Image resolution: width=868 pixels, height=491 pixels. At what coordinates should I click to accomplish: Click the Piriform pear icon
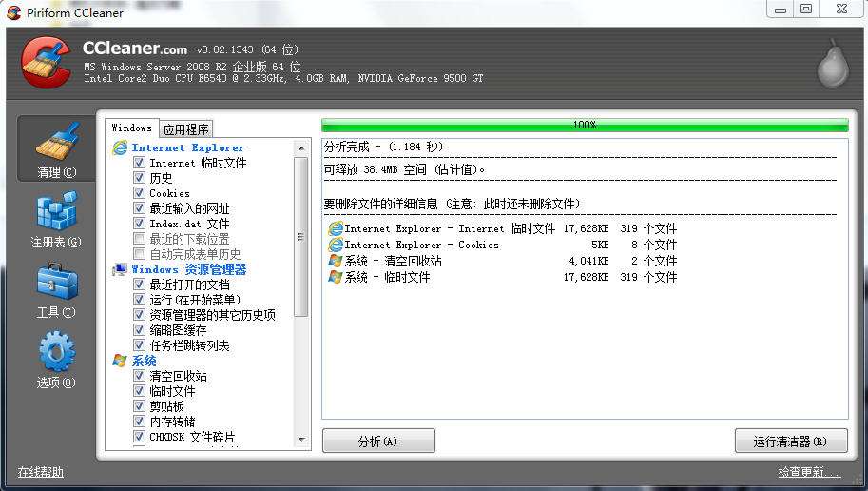click(x=832, y=64)
